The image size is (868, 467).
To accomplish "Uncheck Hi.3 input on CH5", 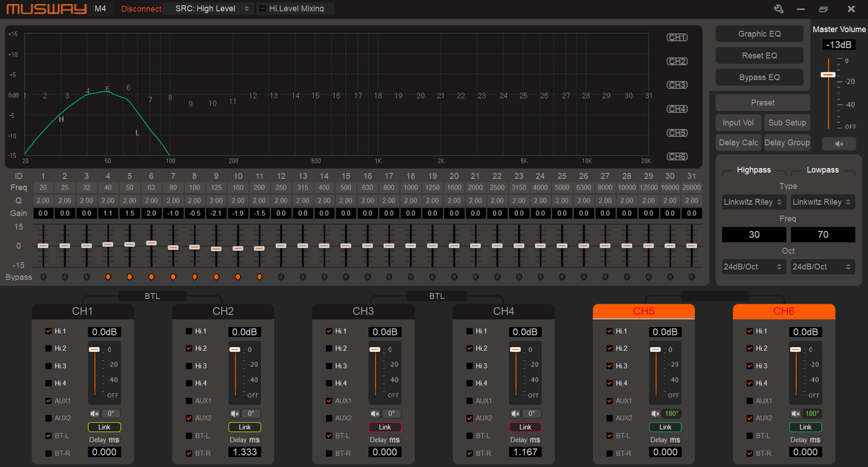I will tap(610, 366).
